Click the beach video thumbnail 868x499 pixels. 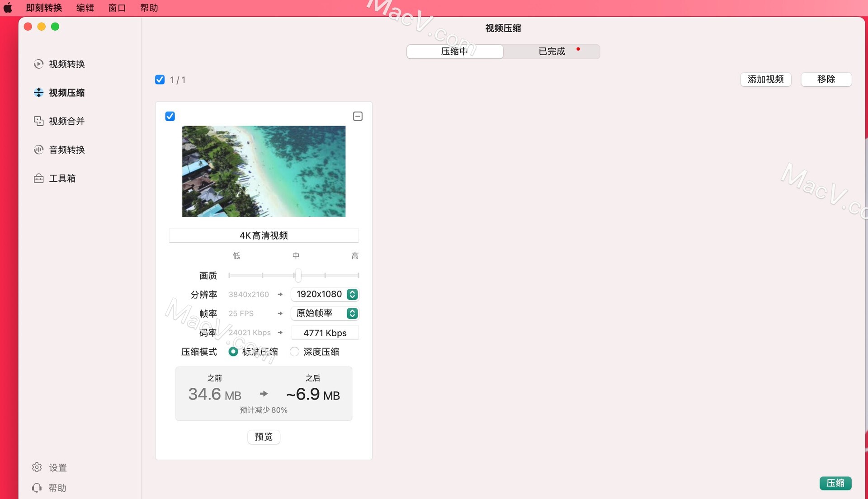coord(264,171)
